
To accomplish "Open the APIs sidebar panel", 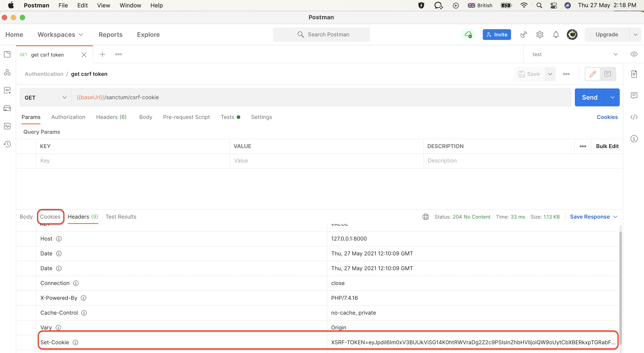I will click(7, 72).
